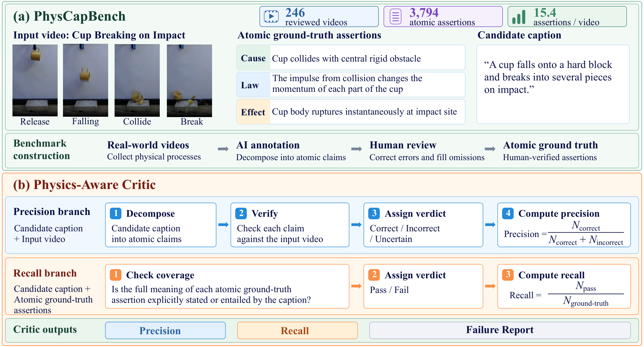Click 'Candidate caption into atomic claims' text
The height and width of the screenshot is (347, 644).
point(147,233)
